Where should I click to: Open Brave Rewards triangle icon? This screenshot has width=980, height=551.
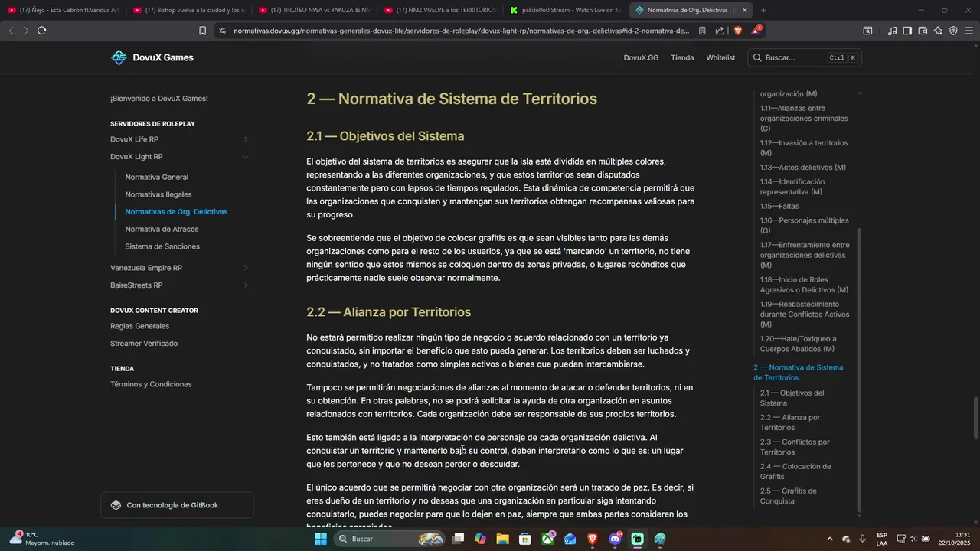(756, 31)
